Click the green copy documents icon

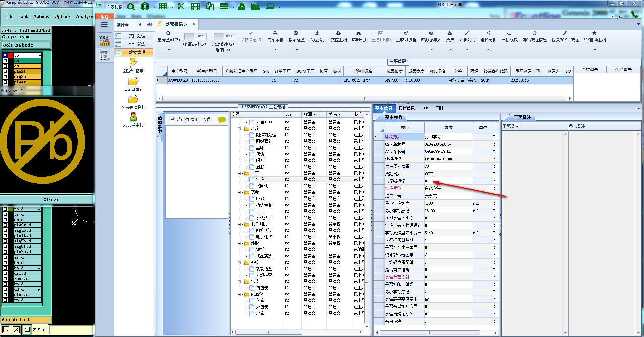[x=210, y=6]
